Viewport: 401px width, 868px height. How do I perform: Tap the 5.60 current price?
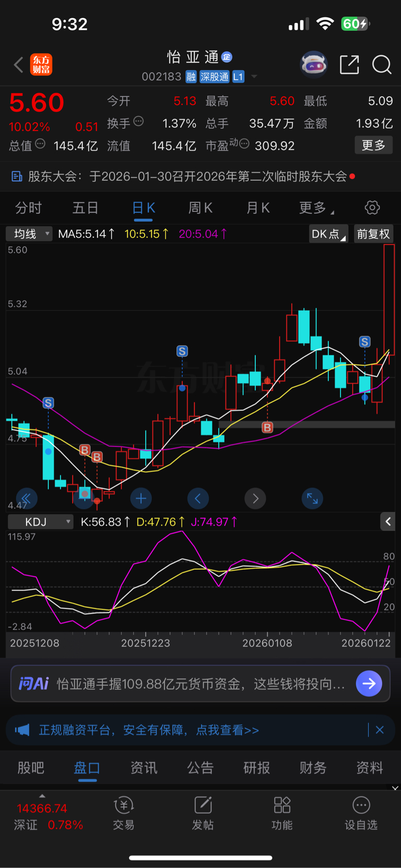click(x=37, y=102)
